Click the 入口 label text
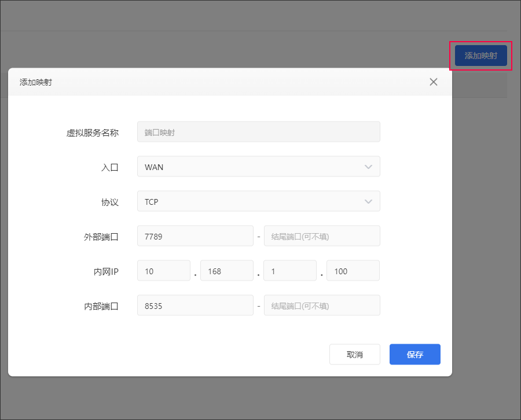The image size is (521, 420). tap(109, 167)
